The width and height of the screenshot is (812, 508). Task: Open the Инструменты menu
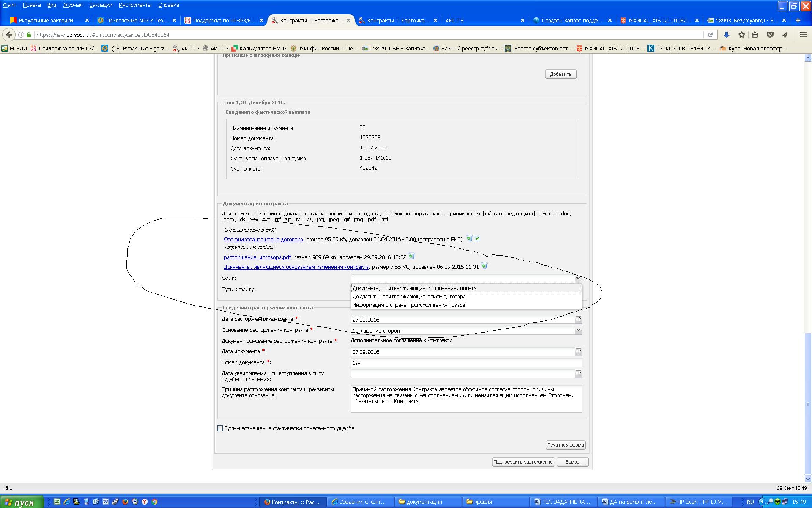[135, 5]
